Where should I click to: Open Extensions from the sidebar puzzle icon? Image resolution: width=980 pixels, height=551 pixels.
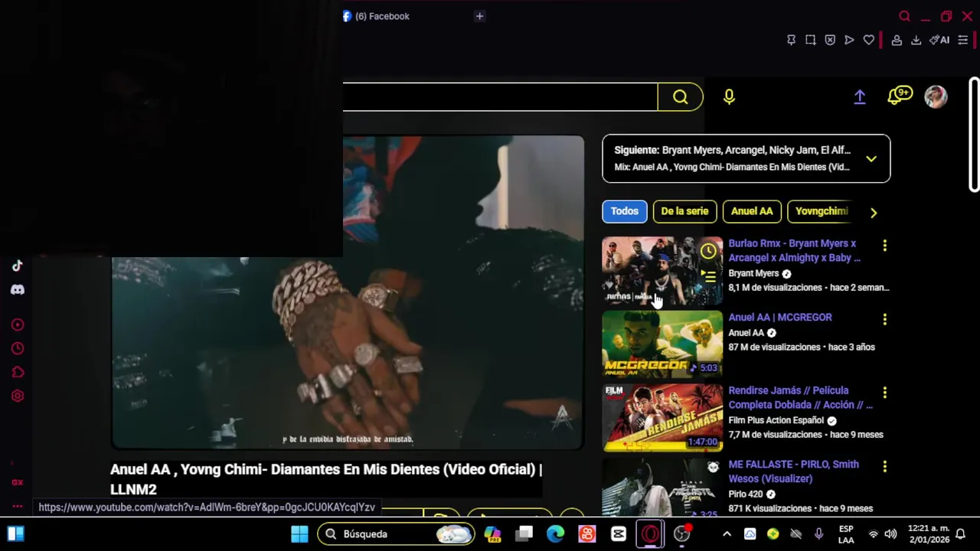pos(18,372)
